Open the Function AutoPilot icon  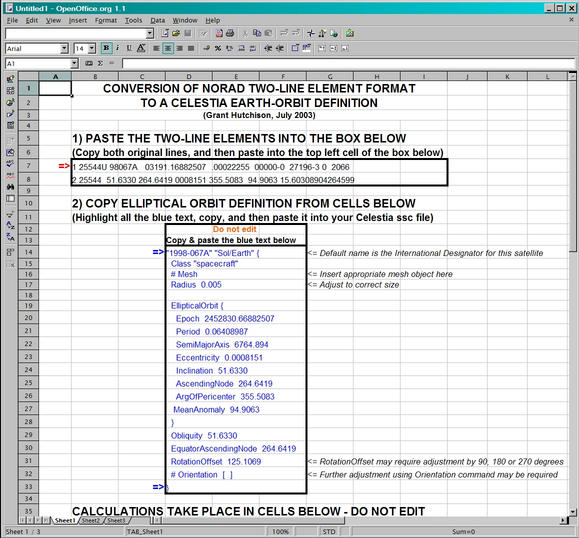pyautogui.click(x=89, y=64)
